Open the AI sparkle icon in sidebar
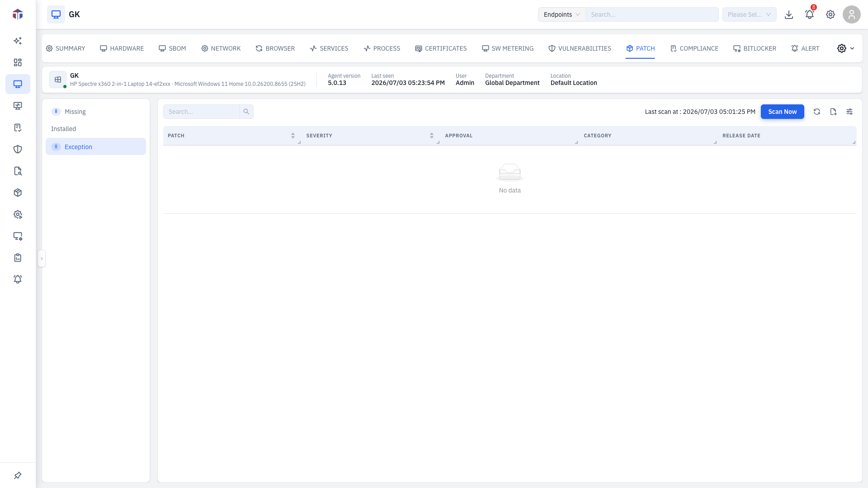This screenshot has height=488, width=868. pos(18,41)
